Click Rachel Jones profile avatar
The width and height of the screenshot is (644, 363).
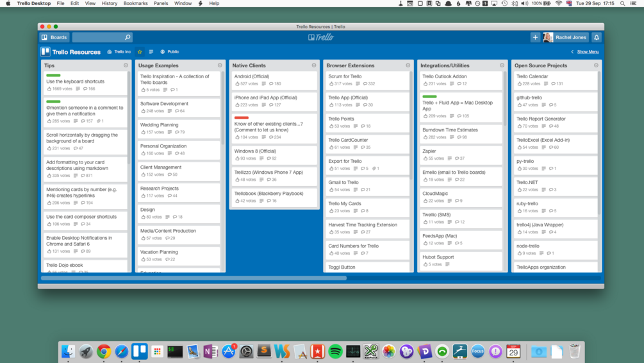[548, 37]
